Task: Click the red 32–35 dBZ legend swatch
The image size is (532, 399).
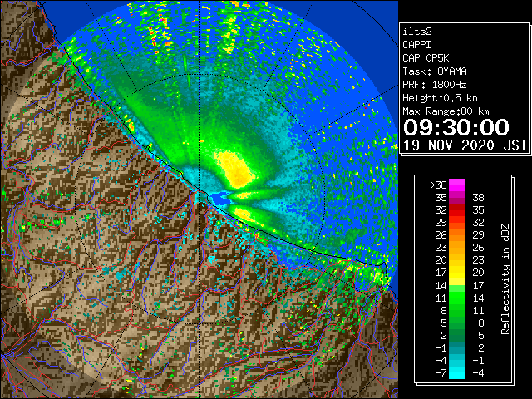Action: pyautogui.click(x=457, y=210)
